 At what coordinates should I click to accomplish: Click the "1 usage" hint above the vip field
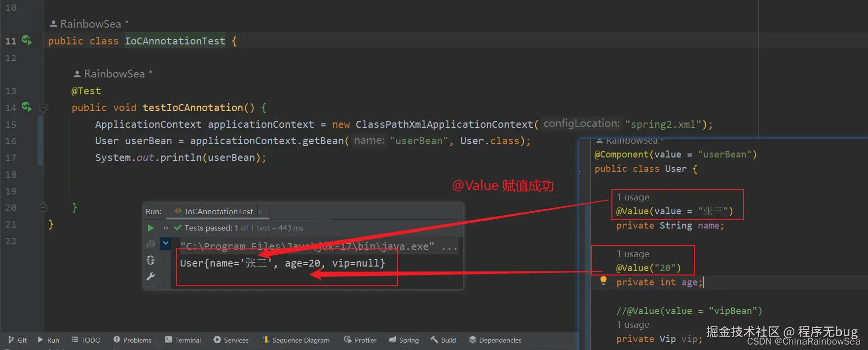click(x=633, y=324)
